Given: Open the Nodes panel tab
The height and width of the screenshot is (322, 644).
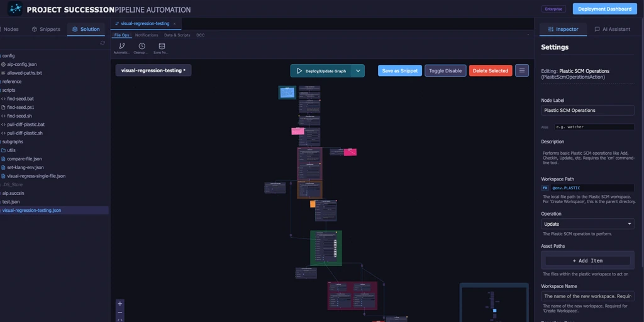Looking at the screenshot, I should (x=9, y=29).
